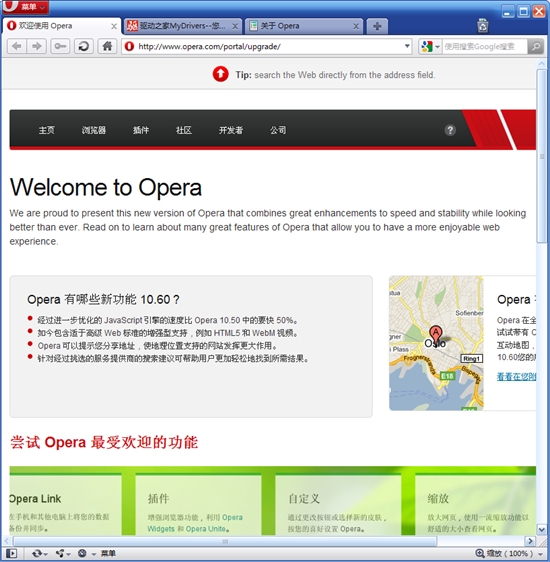Open the 浏览器 navigation item
Screen dimensions: 550x562
click(x=94, y=130)
